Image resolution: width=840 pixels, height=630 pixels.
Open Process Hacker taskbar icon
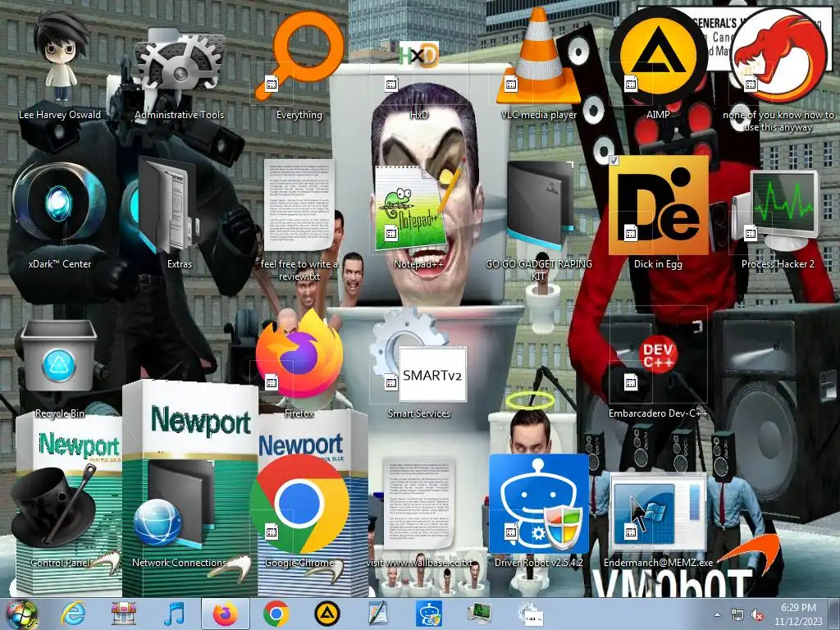[479, 614]
